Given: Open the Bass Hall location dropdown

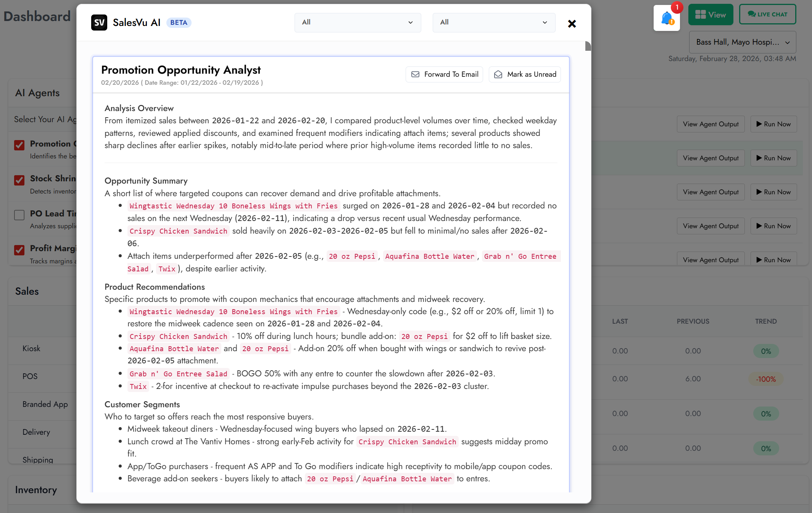Looking at the screenshot, I should 742,42.
